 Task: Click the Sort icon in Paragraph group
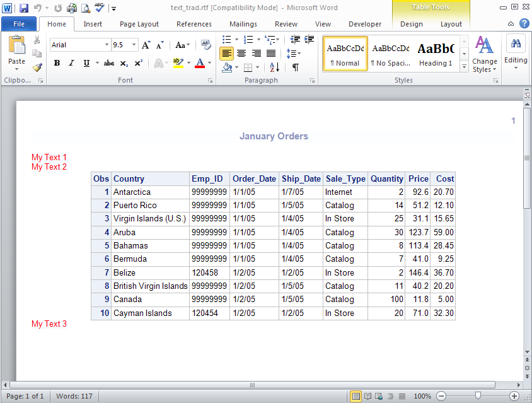(274, 67)
